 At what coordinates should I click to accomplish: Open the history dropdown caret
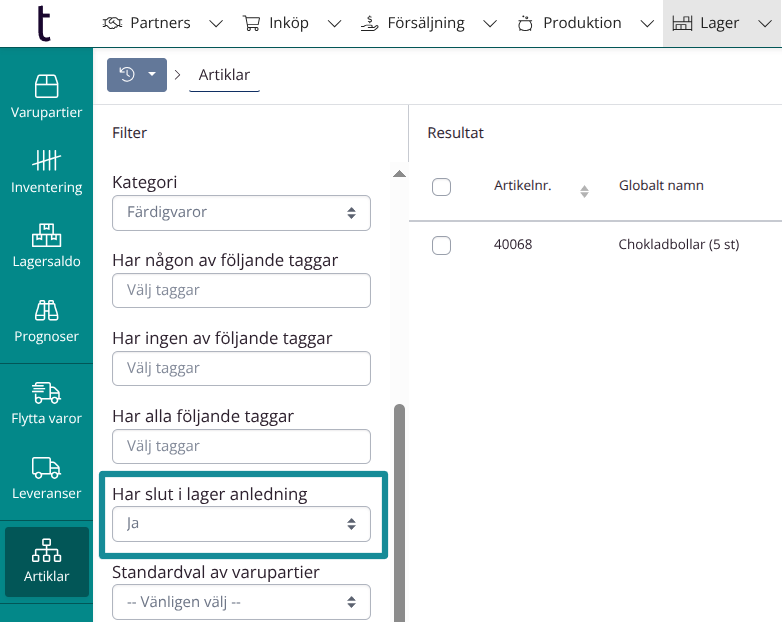click(152, 74)
